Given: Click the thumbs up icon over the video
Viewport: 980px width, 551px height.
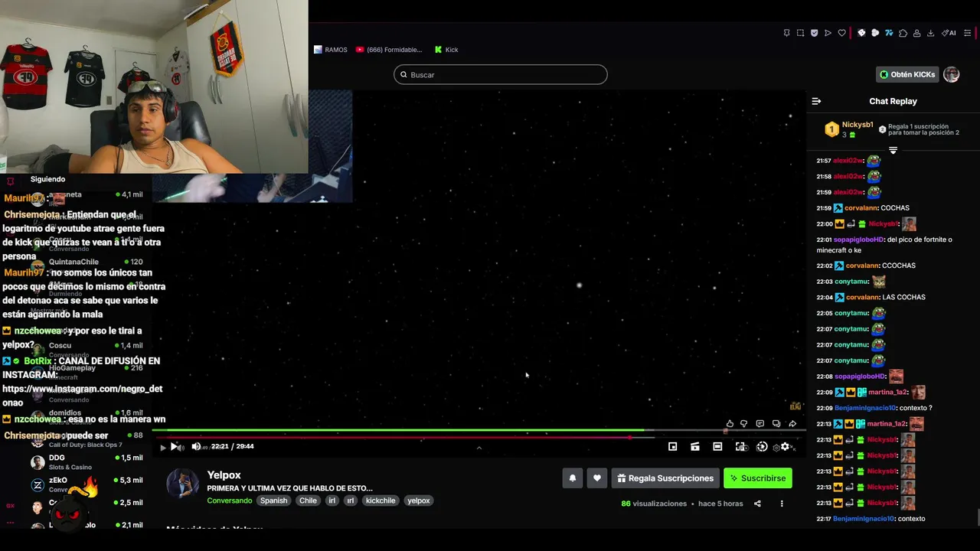Looking at the screenshot, I should (x=730, y=423).
